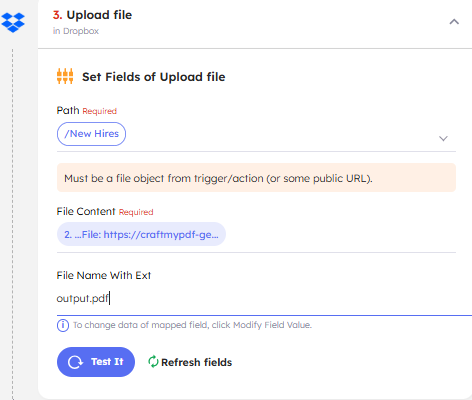Click the orange Set Fields sliders icon
The height and width of the screenshot is (400, 472).
click(65, 76)
